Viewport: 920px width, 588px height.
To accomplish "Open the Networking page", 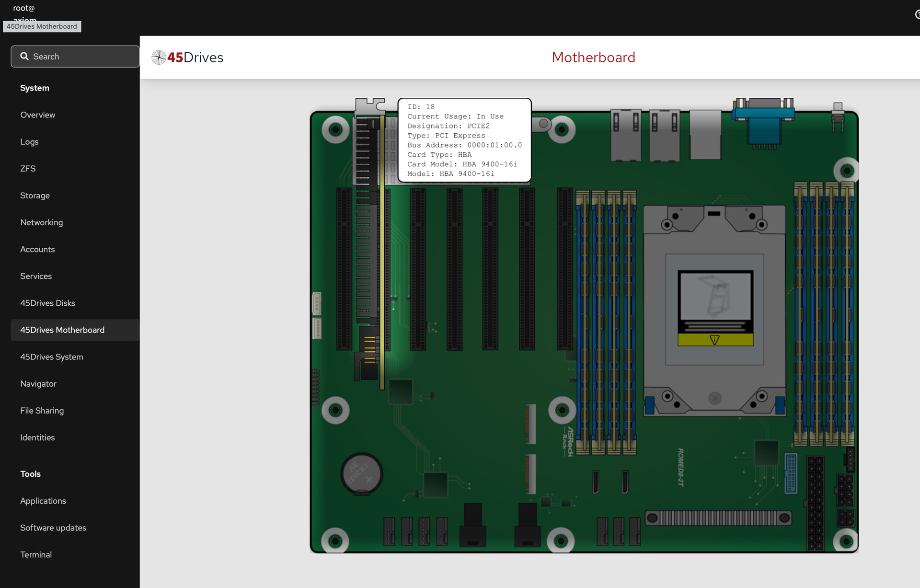I will [41, 222].
